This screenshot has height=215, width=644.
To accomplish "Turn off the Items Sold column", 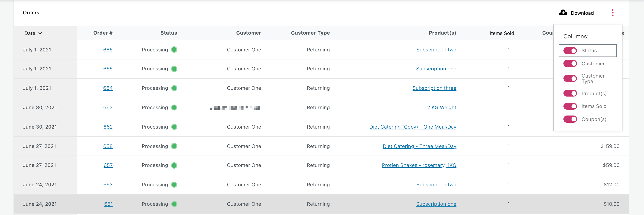I will click(570, 106).
